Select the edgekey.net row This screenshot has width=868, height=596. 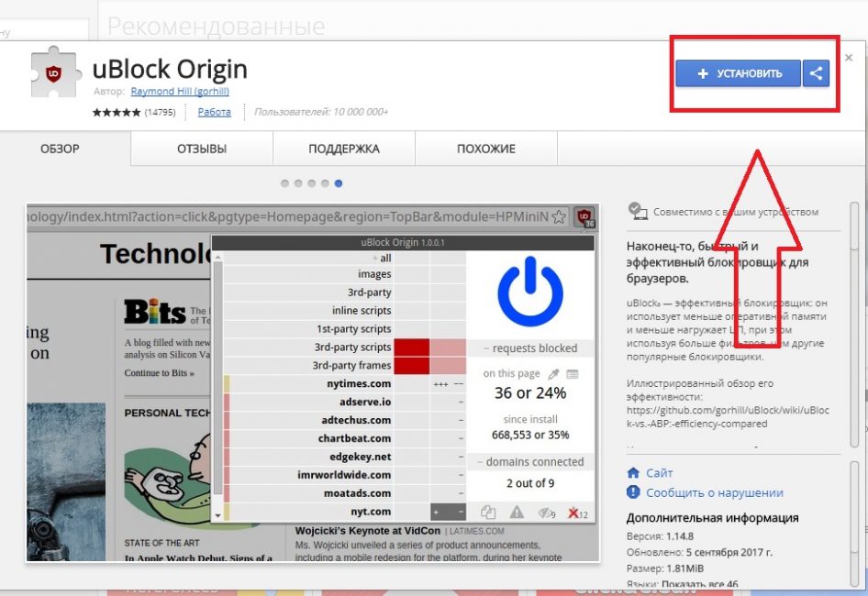tap(344, 457)
